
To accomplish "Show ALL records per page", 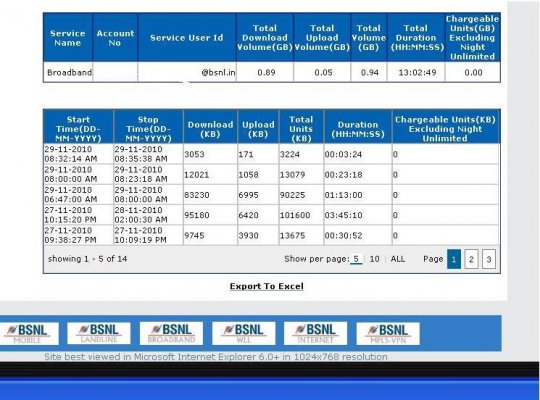I will (398, 259).
